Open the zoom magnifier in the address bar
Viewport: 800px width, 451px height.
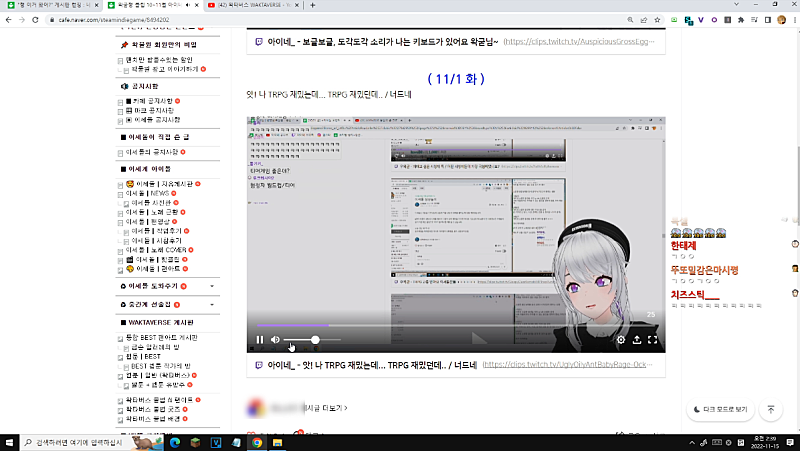tap(630, 20)
